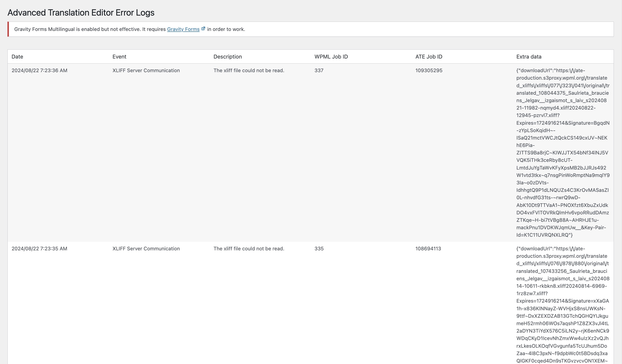Click the external link icon beside Gravity Forms

[203, 29]
